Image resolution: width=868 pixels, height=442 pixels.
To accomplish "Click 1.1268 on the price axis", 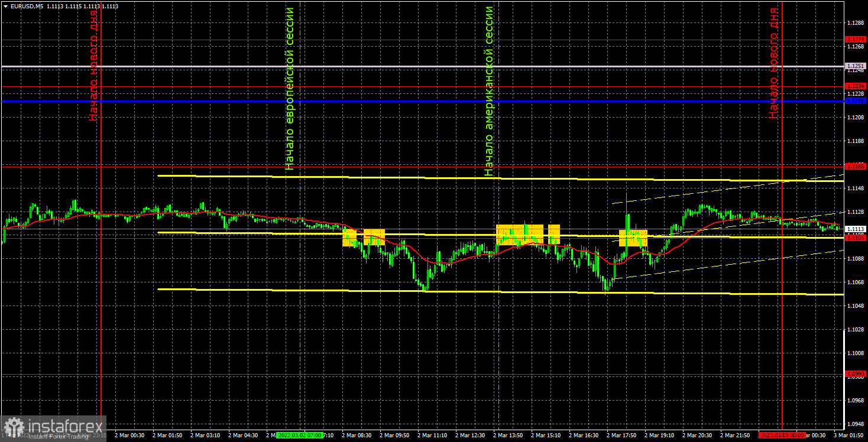I will (856, 46).
